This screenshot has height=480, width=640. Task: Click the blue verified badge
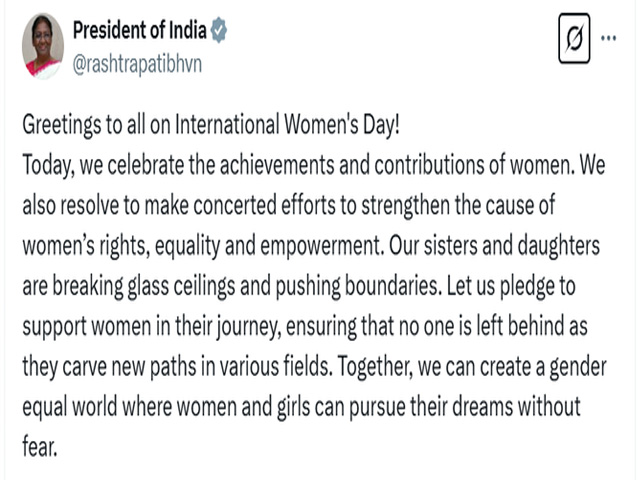pos(219,30)
